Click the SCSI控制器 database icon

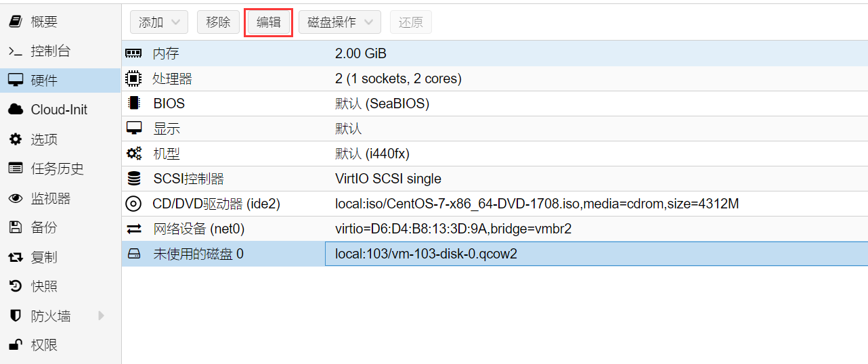click(134, 179)
